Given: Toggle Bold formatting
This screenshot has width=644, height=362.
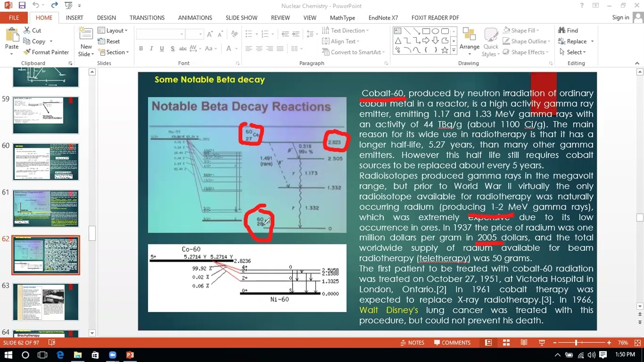Looking at the screenshot, I should tap(141, 49).
